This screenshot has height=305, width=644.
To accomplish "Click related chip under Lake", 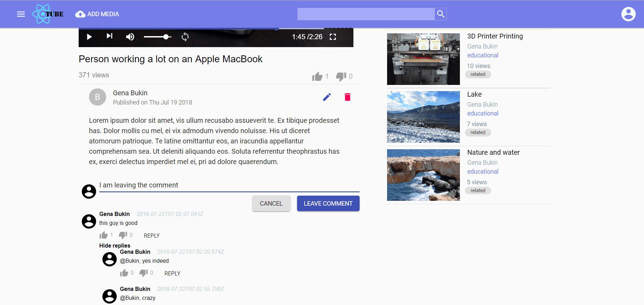I will [x=478, y=132].
